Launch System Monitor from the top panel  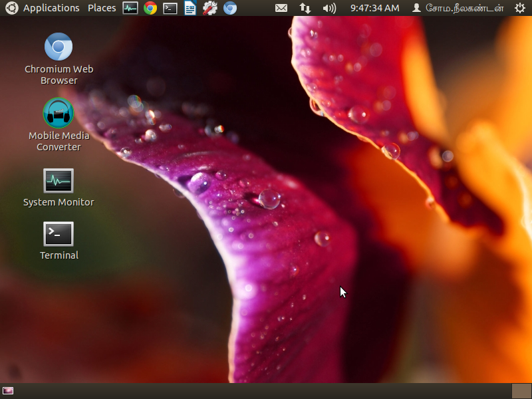pos(130,8)
